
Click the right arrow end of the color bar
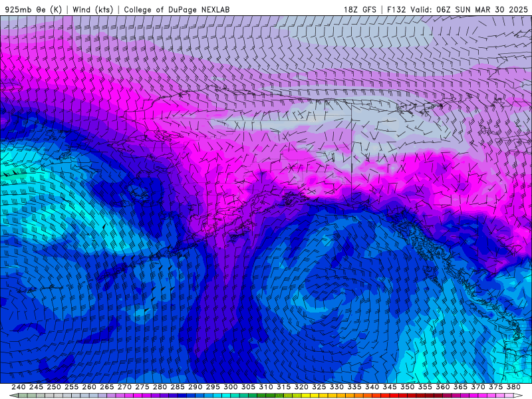[x=518, y=396]
